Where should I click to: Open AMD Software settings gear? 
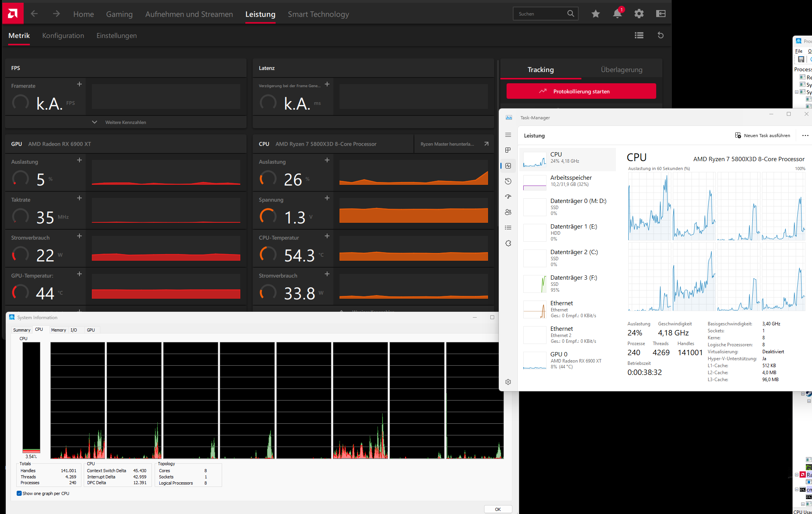tap(639, 14)
